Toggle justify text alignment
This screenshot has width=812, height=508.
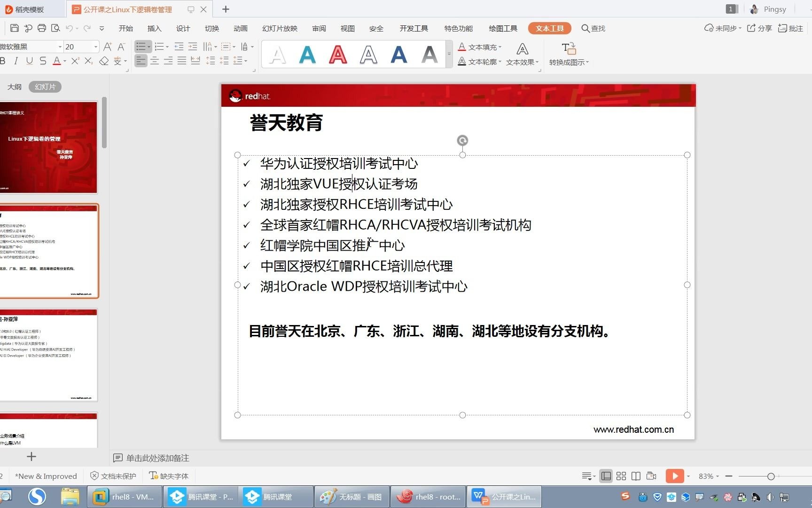pos(182,61)
